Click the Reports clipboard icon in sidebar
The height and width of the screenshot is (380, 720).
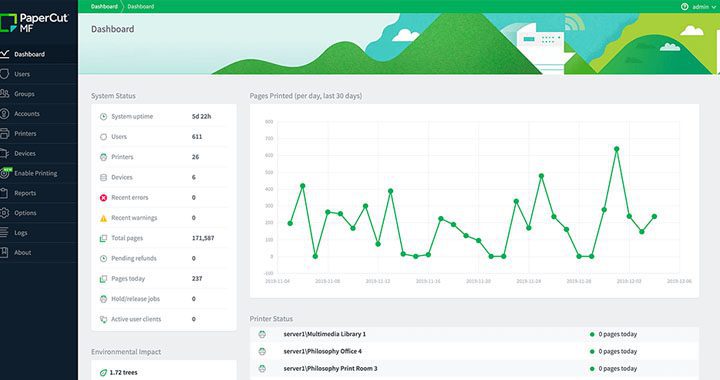pos(4,193)
